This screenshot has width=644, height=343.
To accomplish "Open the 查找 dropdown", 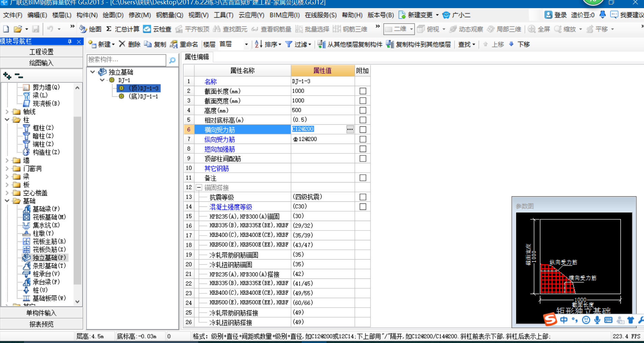I will point(474,45).
